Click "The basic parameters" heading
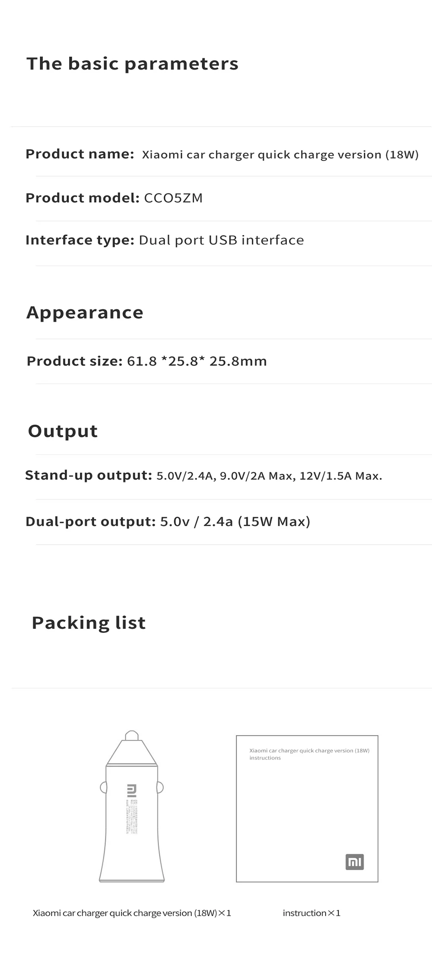The height and width of the screenshot is (980, 432). (x=132, y=64)
